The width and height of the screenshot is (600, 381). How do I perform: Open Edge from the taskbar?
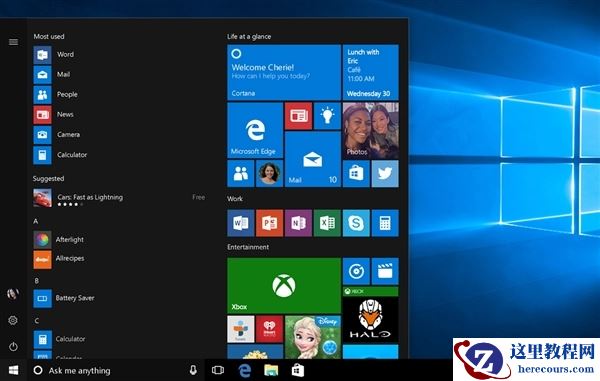point(245,370)
